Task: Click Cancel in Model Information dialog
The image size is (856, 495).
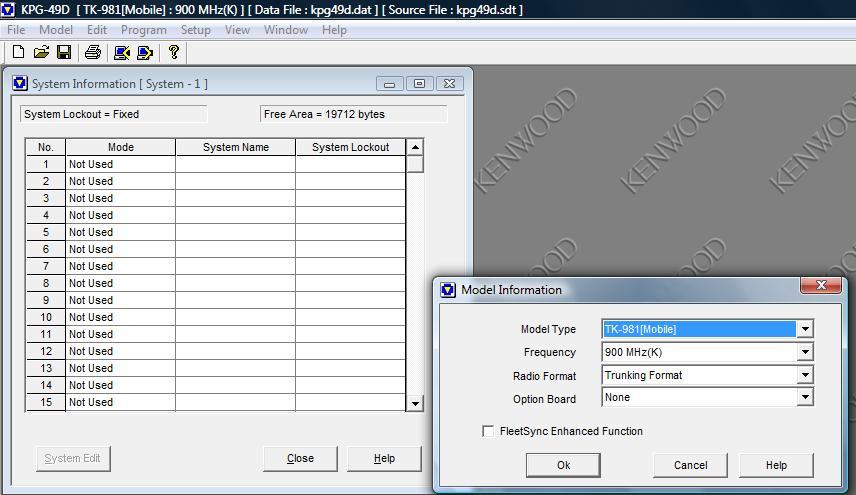Action: (x=691, y=465)
